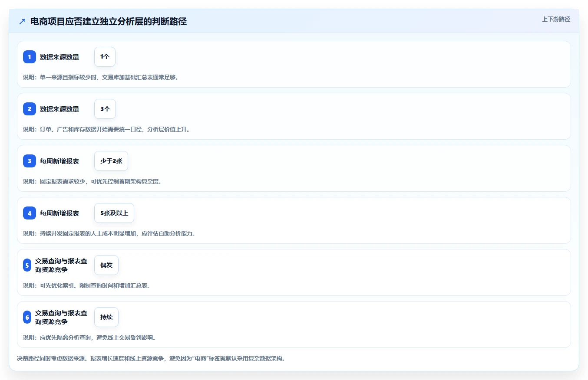Click 数据来源数量 label in step 1

59,57
